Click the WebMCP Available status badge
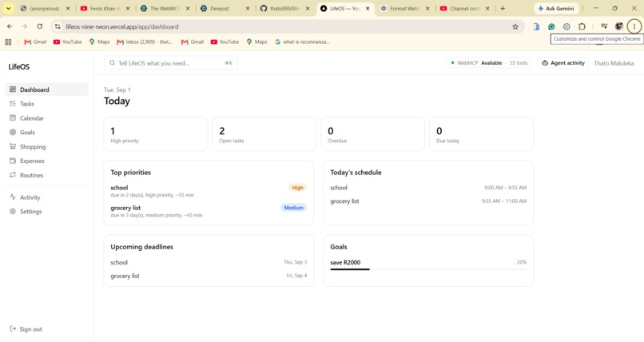Screen dimensions: 644x342 [489, 63]
